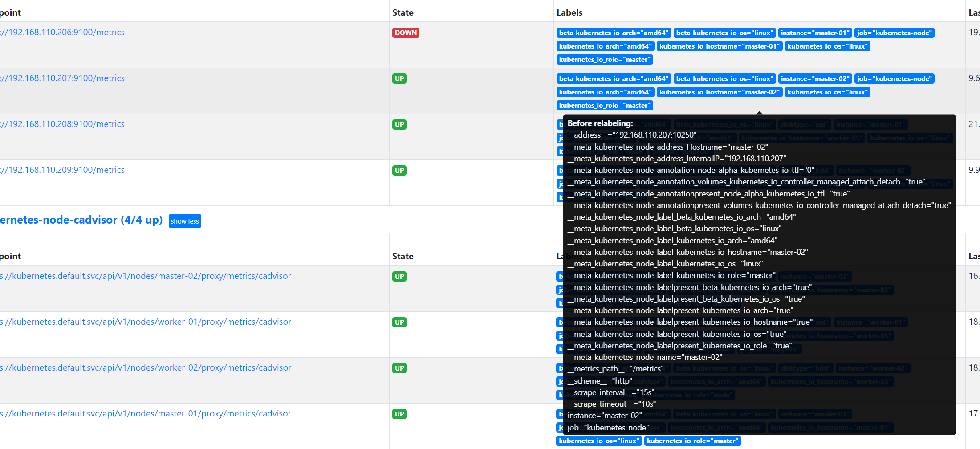This screenshot has height=449, width=980.
Task: Click __meta_kubernetes_node_address_Hostname tooltip line
Action: coord(668,147)
